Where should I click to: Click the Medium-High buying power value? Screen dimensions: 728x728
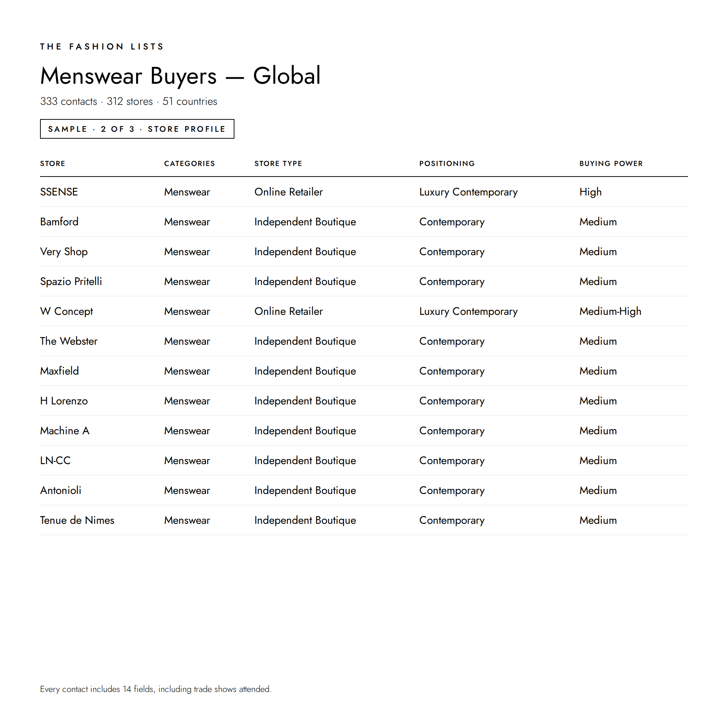(x=610, y=312)
